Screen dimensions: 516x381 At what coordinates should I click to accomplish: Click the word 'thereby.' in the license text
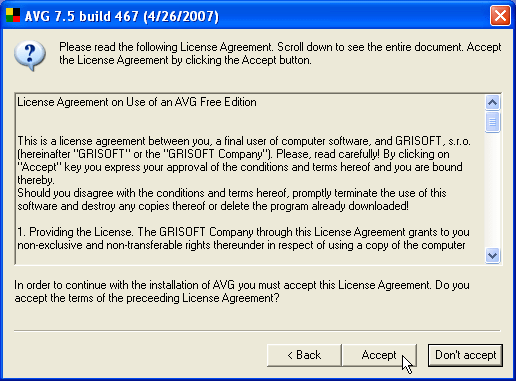point(36,180)
